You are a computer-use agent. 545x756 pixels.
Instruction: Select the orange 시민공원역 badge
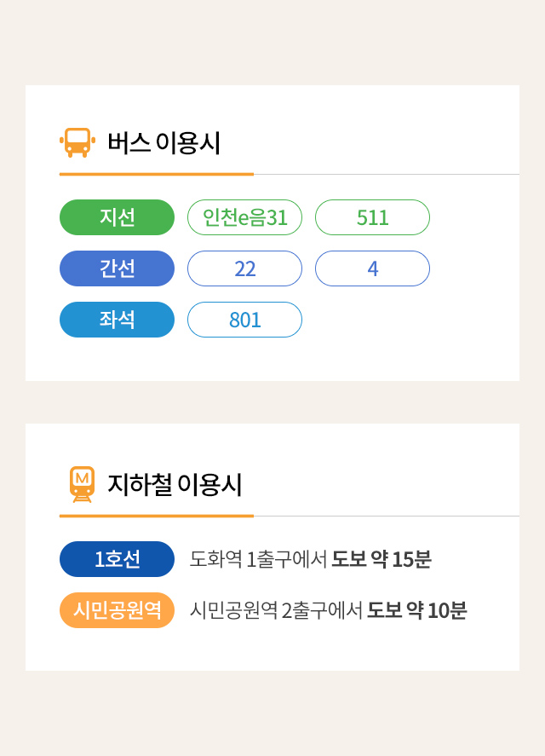(117, 610)
